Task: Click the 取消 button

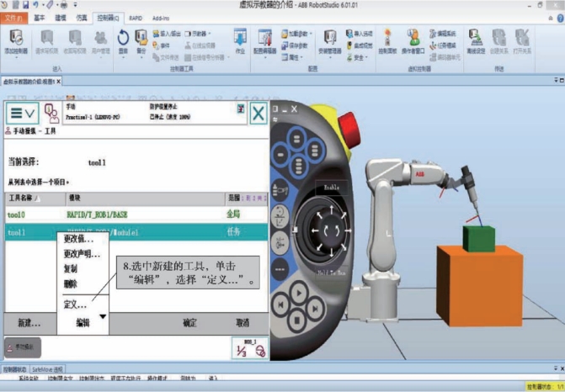Action: pos(243,323)
